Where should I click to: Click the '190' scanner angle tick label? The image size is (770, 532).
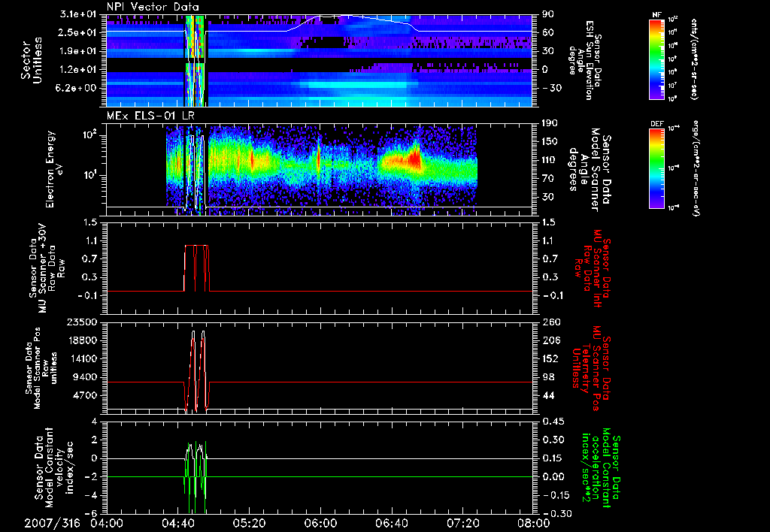coord(550,123)
